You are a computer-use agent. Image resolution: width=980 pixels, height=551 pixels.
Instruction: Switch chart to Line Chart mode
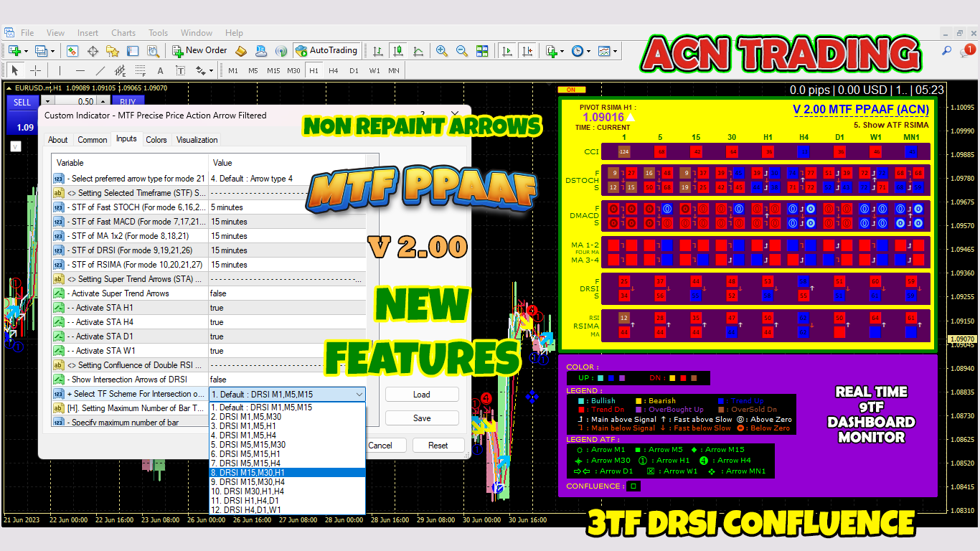click(x=418, y=51)
